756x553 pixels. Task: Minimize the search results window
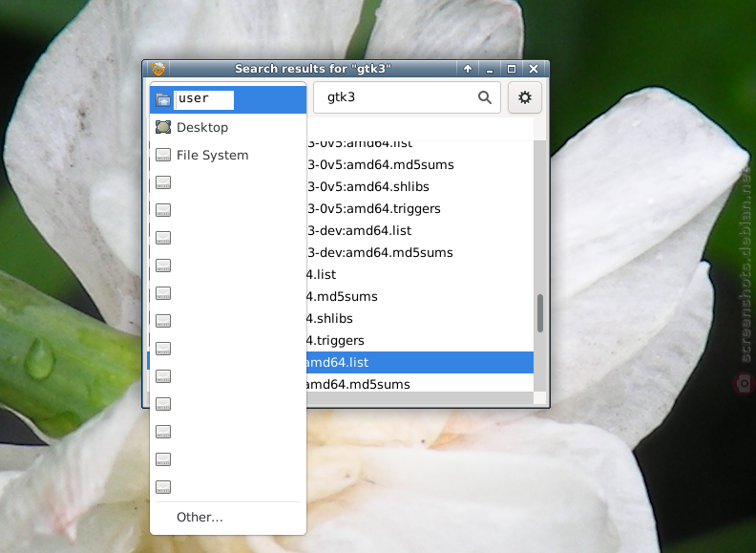[x=490, y=69]
